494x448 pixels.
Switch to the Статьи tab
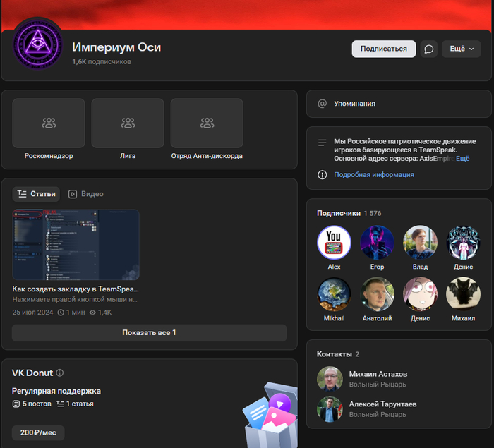coord(36,194)
